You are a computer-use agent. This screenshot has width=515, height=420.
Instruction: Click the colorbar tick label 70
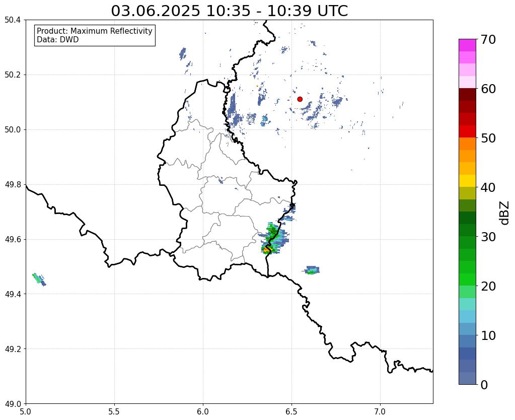tap(488, 39)
